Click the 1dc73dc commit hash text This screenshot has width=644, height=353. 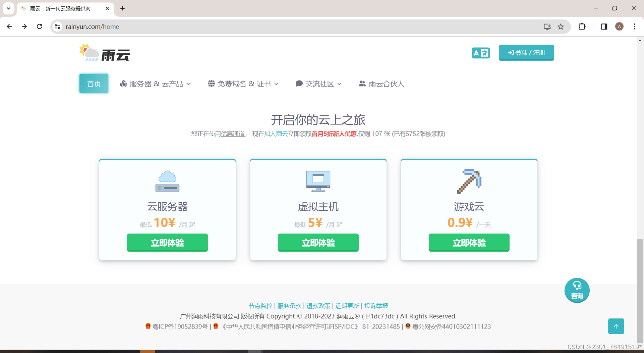[x=382, y=316]
